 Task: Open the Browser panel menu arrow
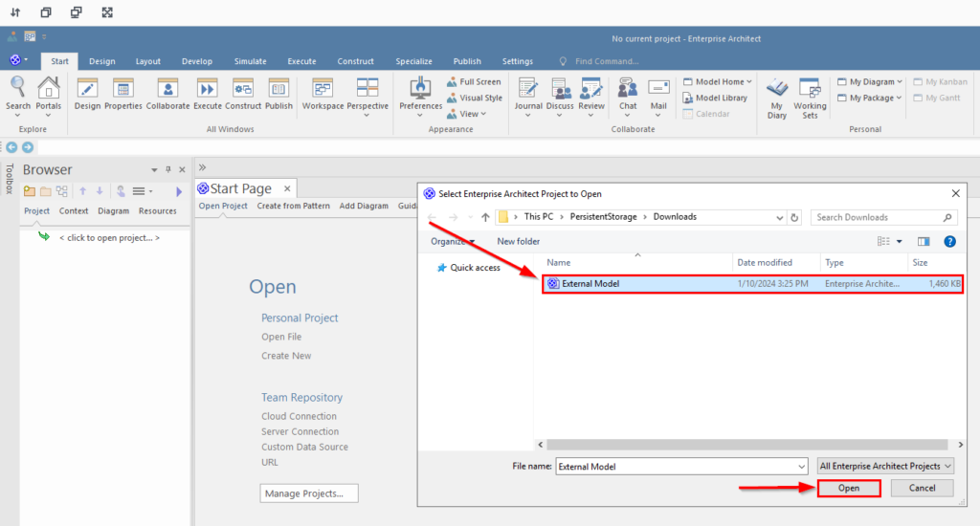click(154, 170)
